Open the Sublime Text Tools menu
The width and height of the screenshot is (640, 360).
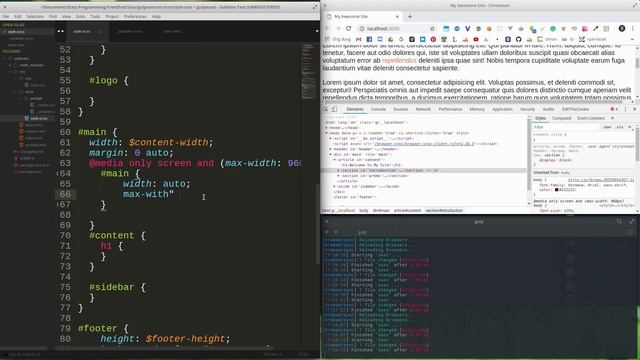95,16
